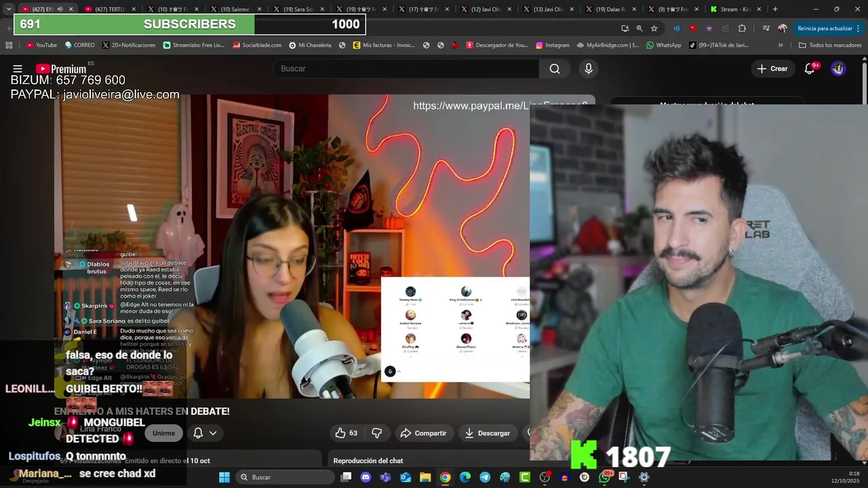Open WhatsApp from the taskbar

pyautogui.click(x=604, y=477)
